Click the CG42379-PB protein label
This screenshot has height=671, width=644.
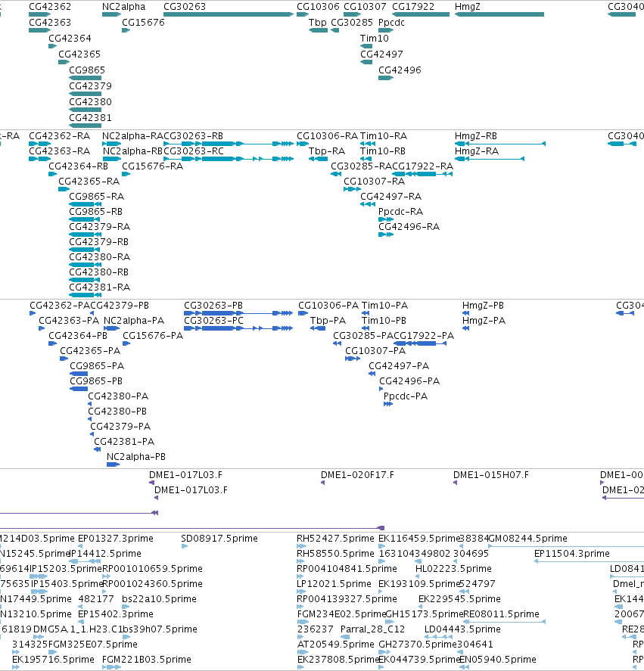tap(120, 306)
